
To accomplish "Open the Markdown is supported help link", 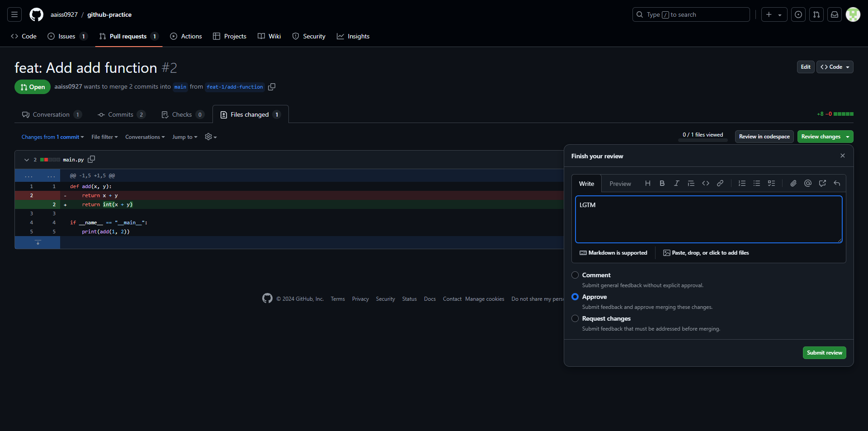I will pos(613,253).
